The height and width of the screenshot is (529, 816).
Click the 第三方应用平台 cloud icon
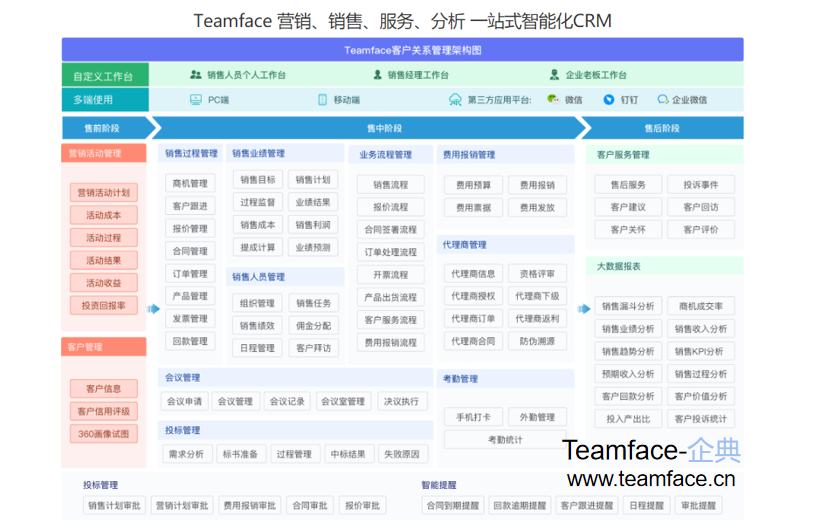point(455,100)
